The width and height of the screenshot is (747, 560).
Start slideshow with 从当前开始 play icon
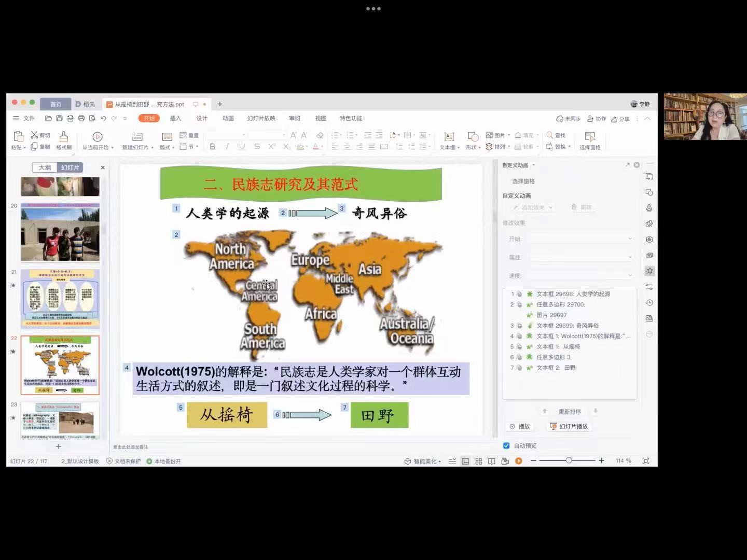click(x=97, y=136)
